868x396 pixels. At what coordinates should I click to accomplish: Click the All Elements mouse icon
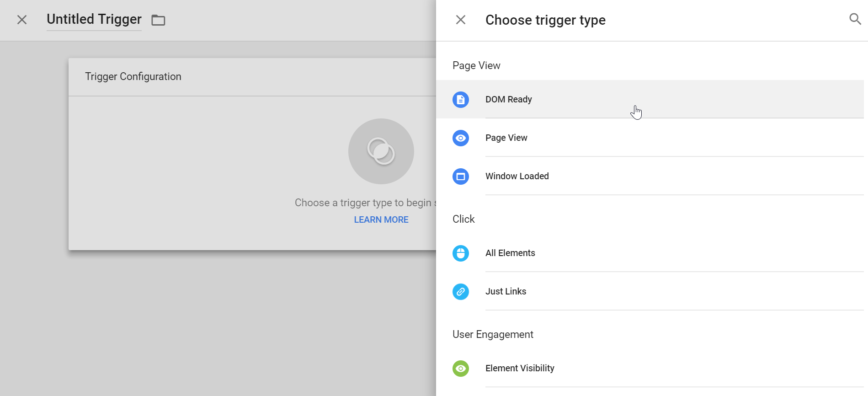point(460,253)
